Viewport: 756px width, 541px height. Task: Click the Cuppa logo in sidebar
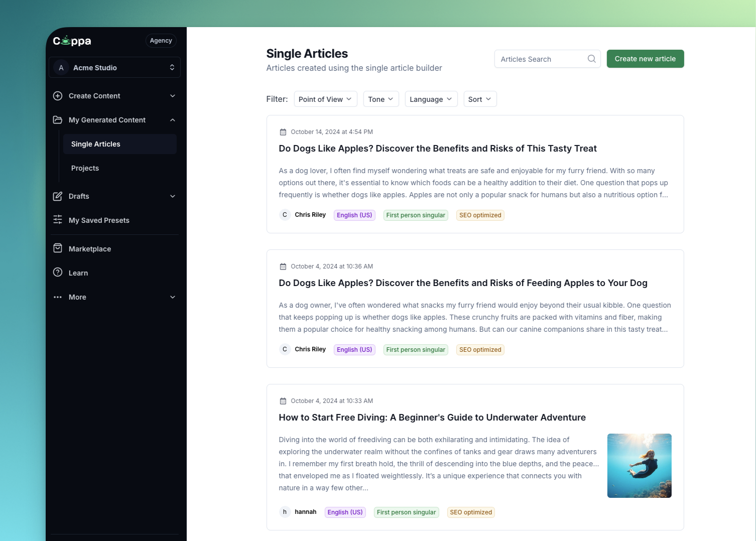click(x=72, y=41)
